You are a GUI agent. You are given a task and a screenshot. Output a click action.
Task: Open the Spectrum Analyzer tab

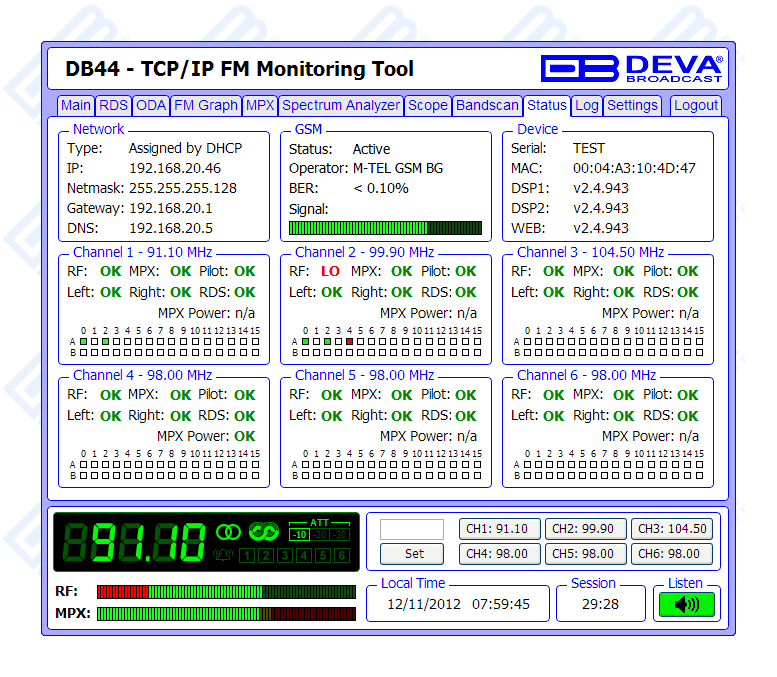click(341, 105)
